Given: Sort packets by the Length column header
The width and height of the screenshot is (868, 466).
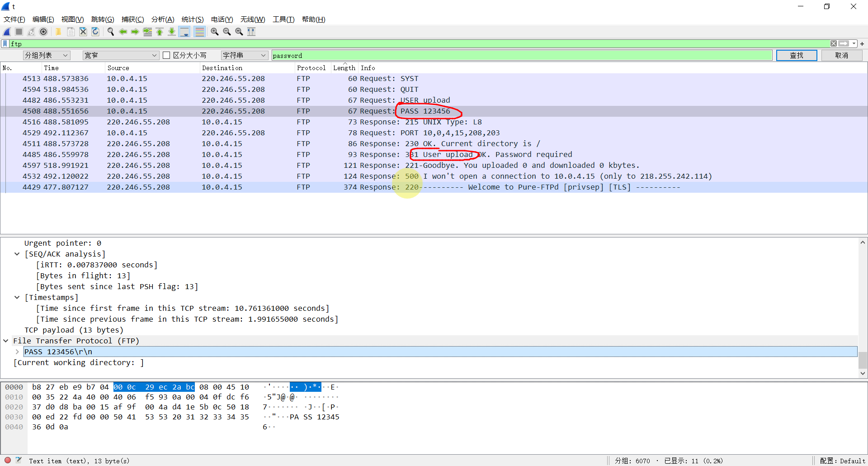Looking at the screenshot, I should pos(344,68).
